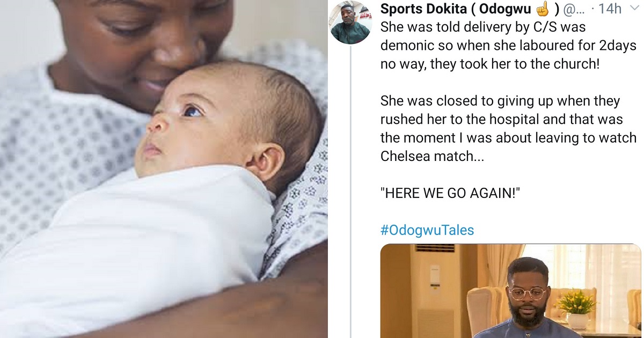Image resolution: width=644 pixels, height=338 pixels.
Task: Open the #OdogwuTales hashtag
Action: click(427, 231)
